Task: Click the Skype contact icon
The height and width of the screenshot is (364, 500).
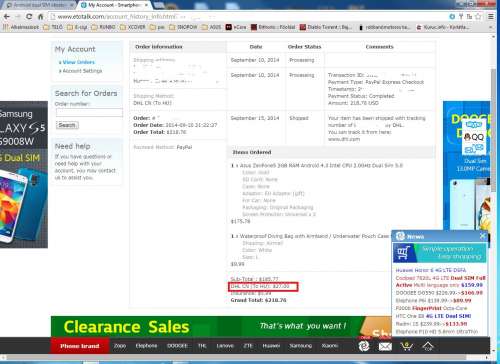Action: point(474,125)
